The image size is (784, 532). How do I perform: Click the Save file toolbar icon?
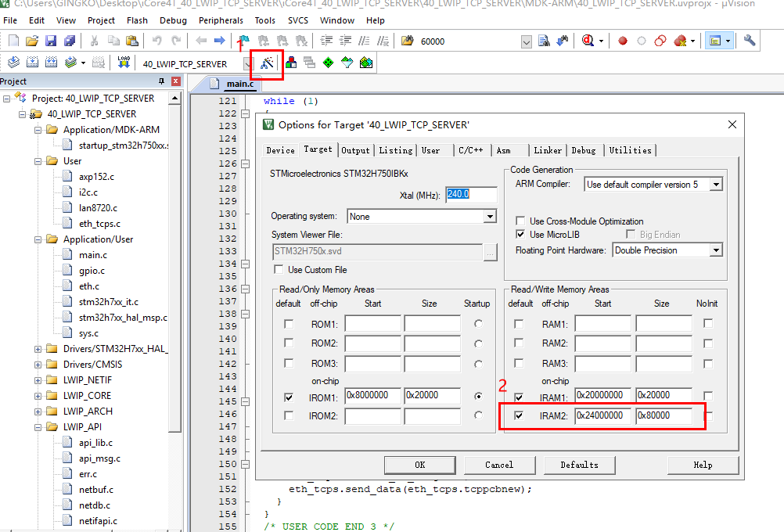click(x=51, y=41)
